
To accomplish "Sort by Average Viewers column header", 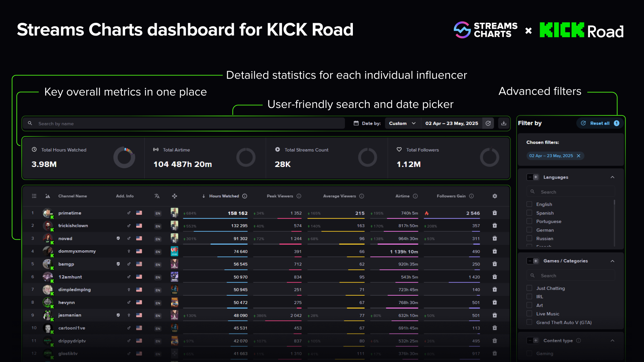I will point(339,196).
